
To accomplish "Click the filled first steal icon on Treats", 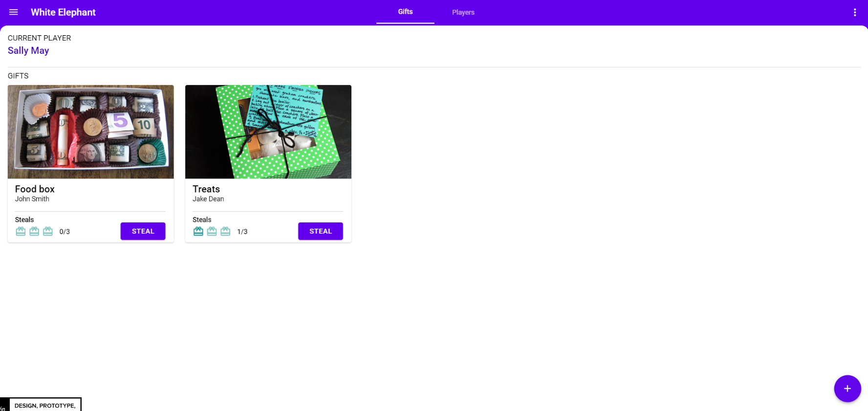I will pyautogui.click(x=198, y=231).
